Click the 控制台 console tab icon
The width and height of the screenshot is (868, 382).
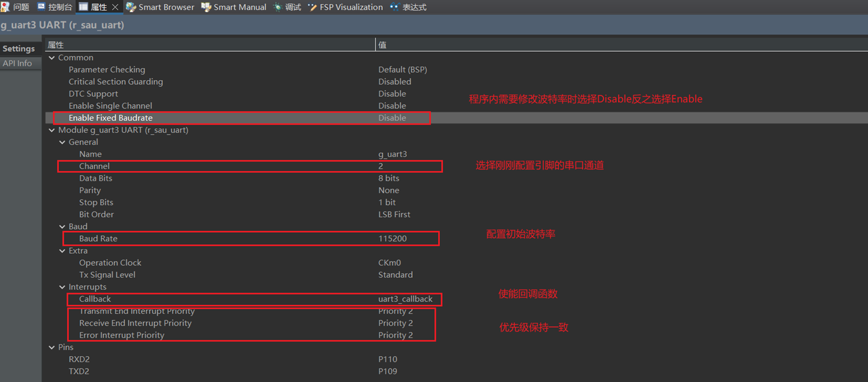(x=41, y=7)
